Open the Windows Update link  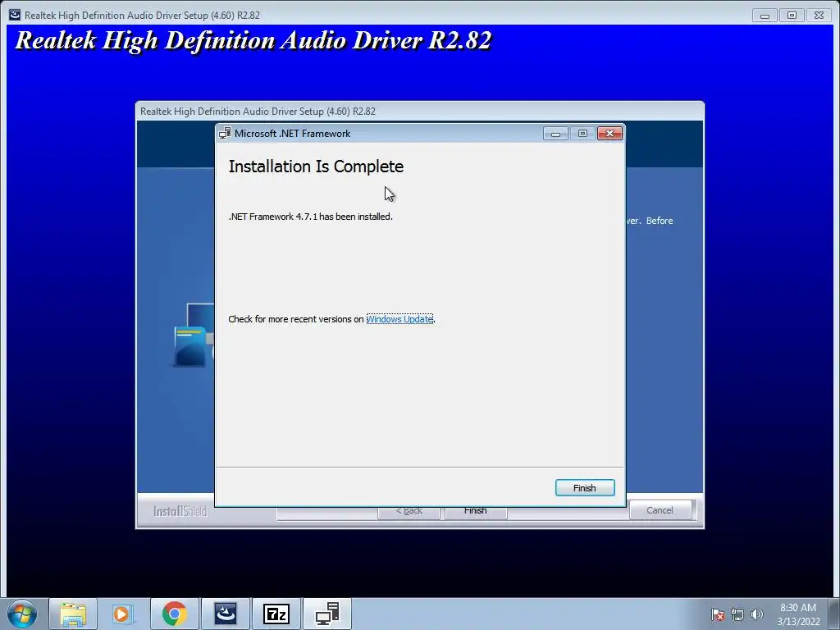coord(399,319)
